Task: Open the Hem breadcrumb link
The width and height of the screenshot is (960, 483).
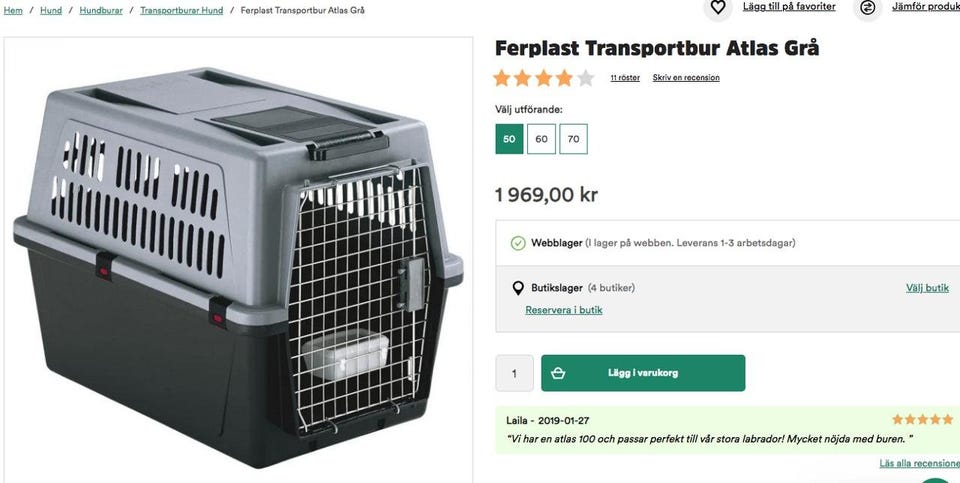Action: [x=13, y=10]
